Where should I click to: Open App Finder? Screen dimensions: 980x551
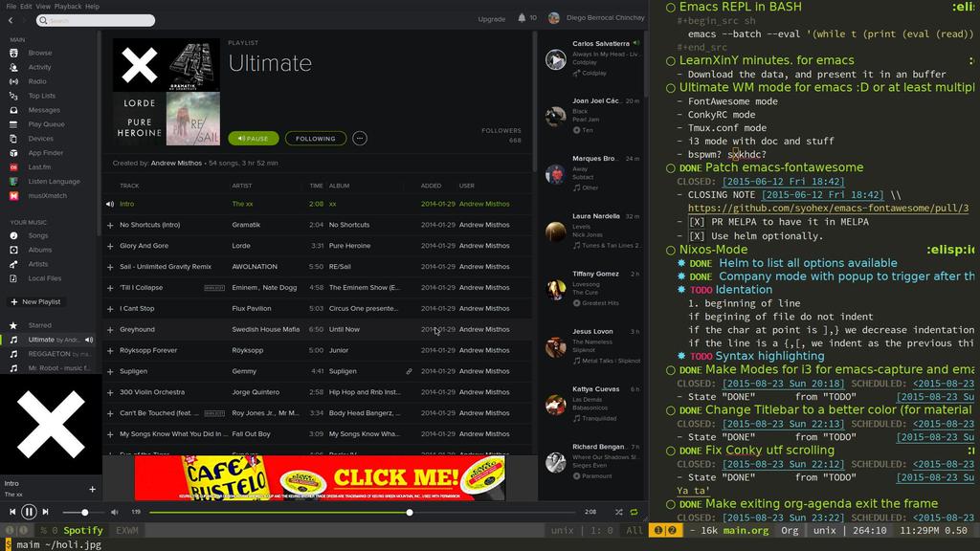point(45,153)
